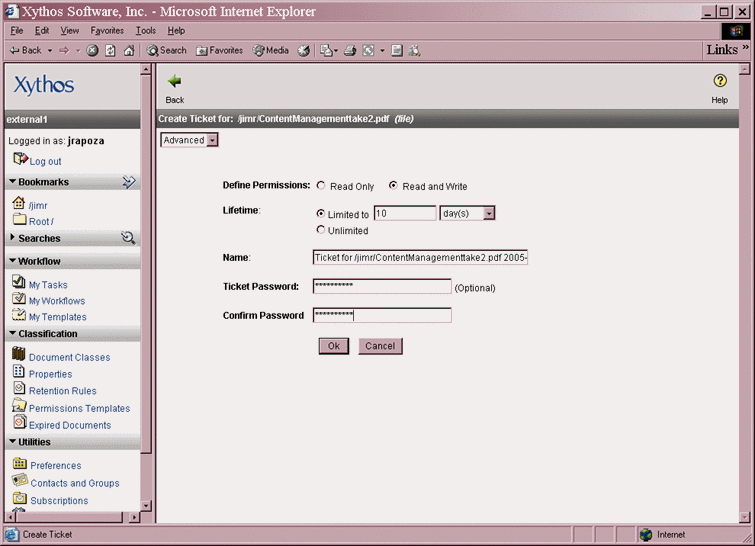Click the green Back arrow icon

tap(174, 81)
